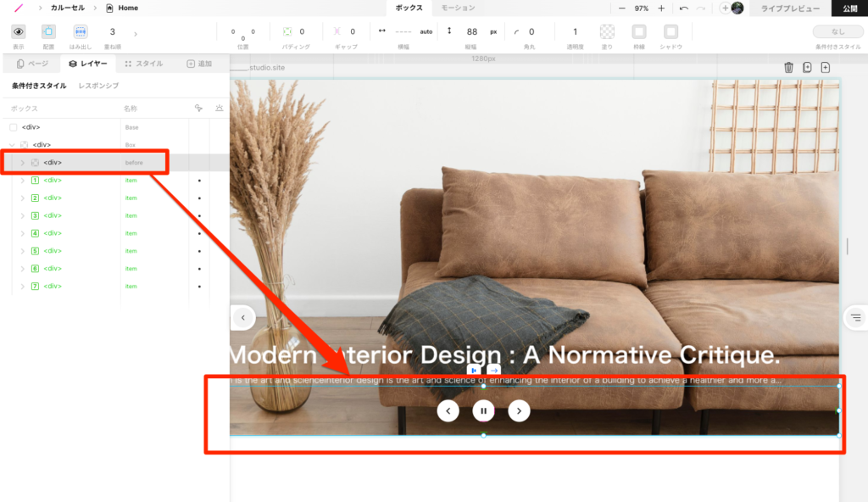Expand item 2 div layer
The height and width of the screenshot is (502, 868).
[x=23, y=198]
